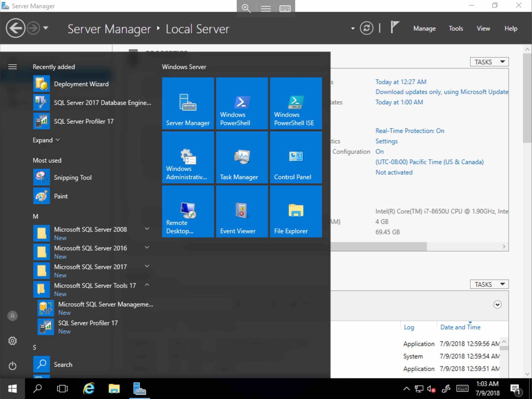This screenshot has height=399, width=532.
Task: Open Settings gear in Start menu
Action: pyautogui.click(x=13, y=341)
